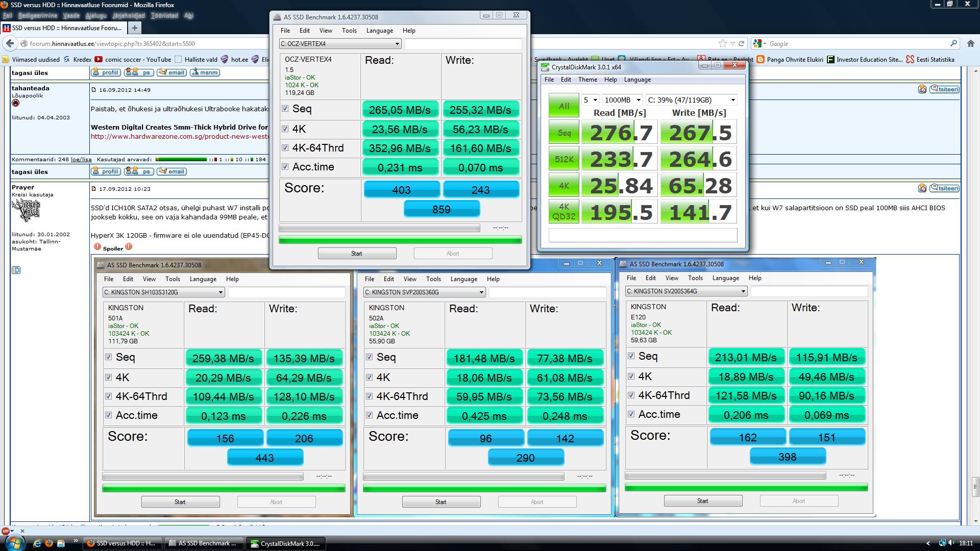Open the comic soccer - YouTube bookmark
Viewport: 980px width, 551px height.
(x=133, y=60)
